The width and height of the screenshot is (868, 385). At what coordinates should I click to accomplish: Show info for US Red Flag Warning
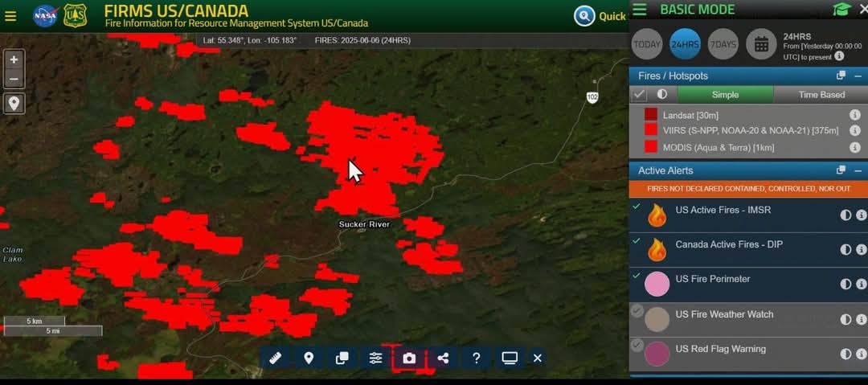861,354
